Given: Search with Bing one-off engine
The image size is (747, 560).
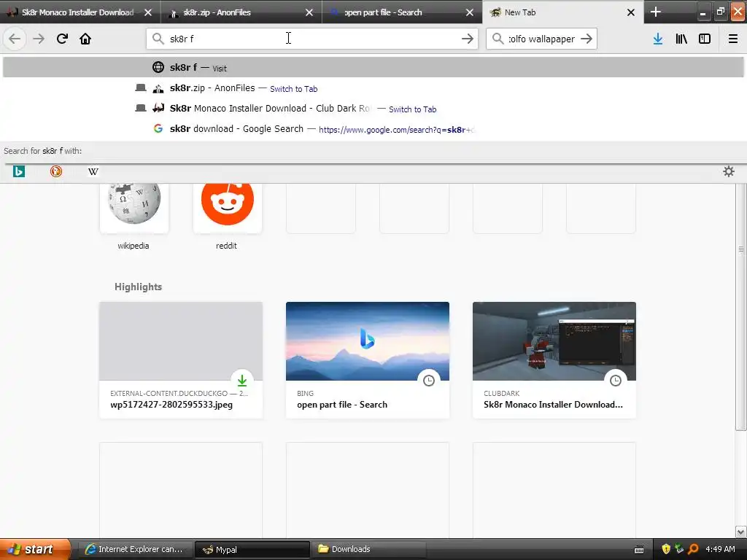Looking at the screenshot, I should pyautogui.click(x=18, y=171).
